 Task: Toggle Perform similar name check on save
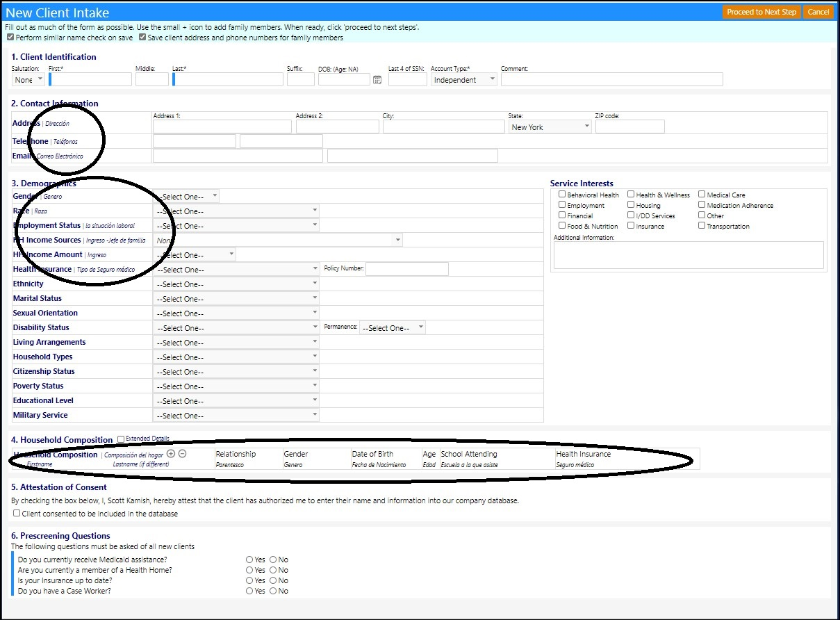(10, 38)
